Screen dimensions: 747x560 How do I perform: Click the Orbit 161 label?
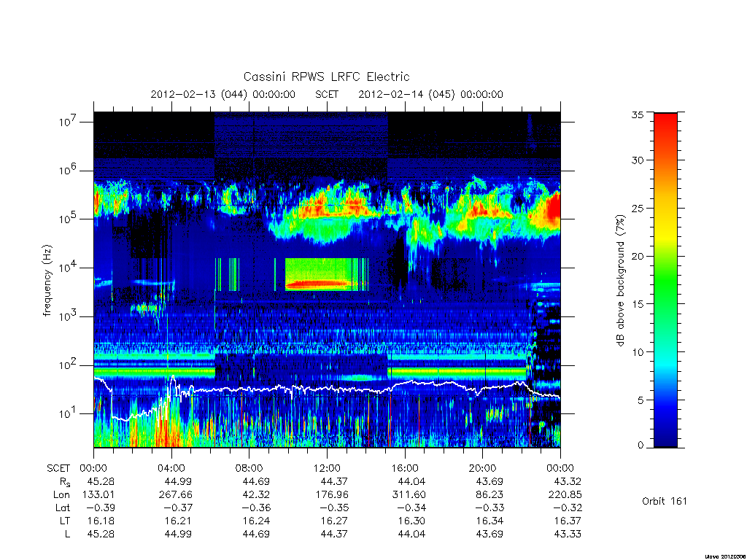point(665,501)
